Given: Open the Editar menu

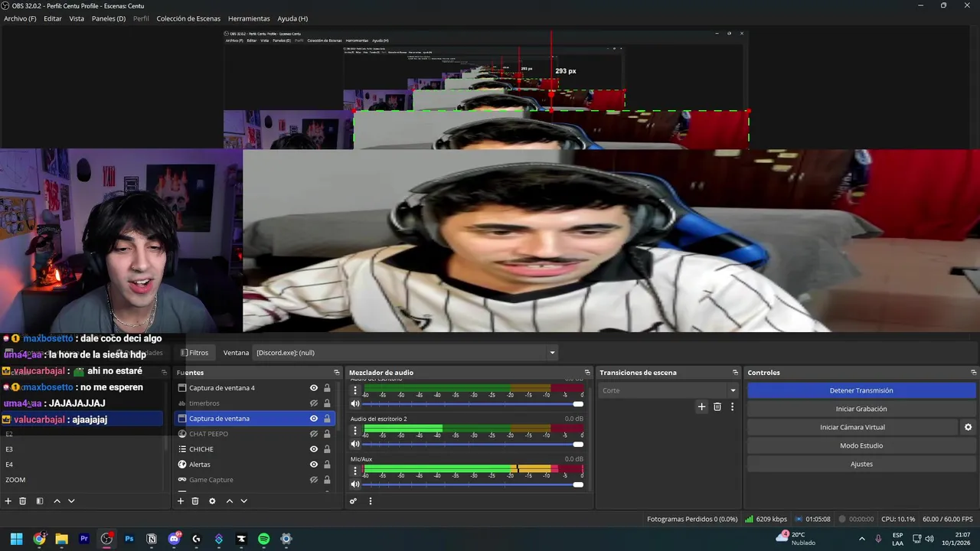Looking at the screenshot, I should coord(53,18).
